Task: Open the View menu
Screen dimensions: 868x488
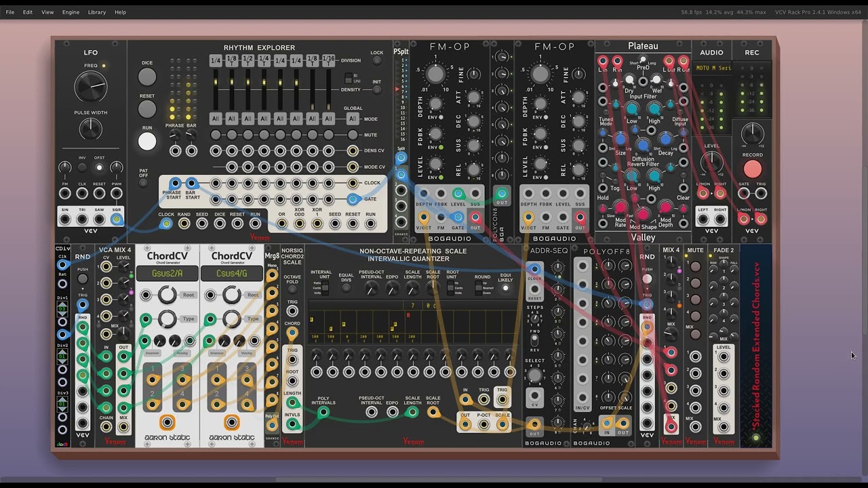Action: (x=47, y=12)
